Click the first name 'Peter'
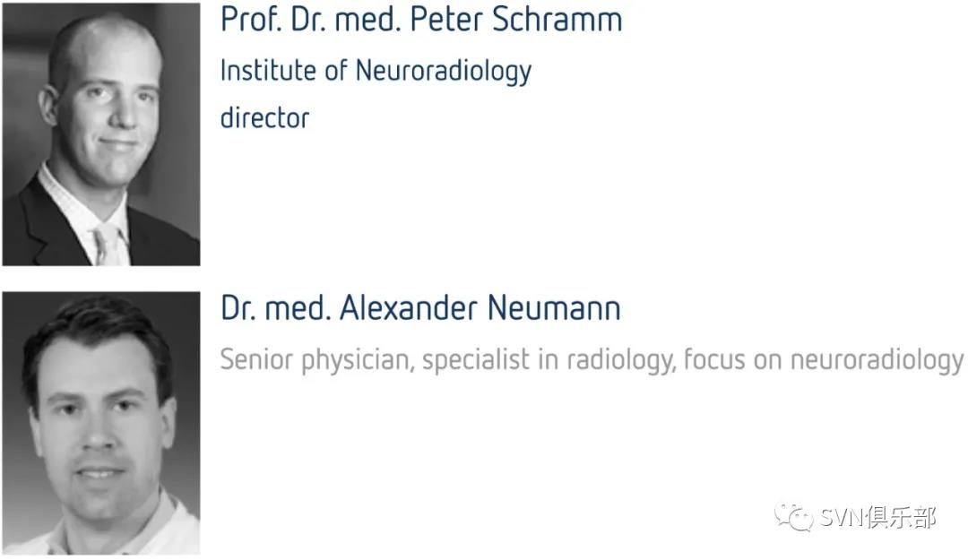The height and width of the screenshot is (560, 968). [x=446, y=19]
